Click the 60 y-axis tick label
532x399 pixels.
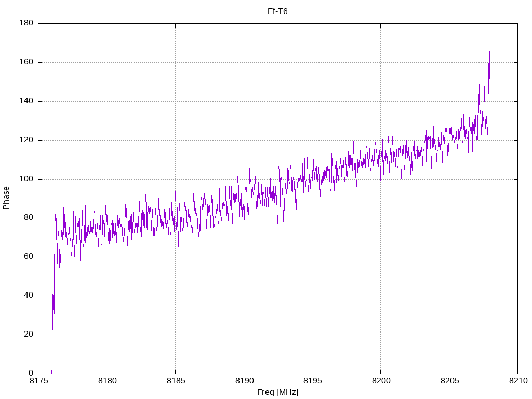(x=29, y=257)
